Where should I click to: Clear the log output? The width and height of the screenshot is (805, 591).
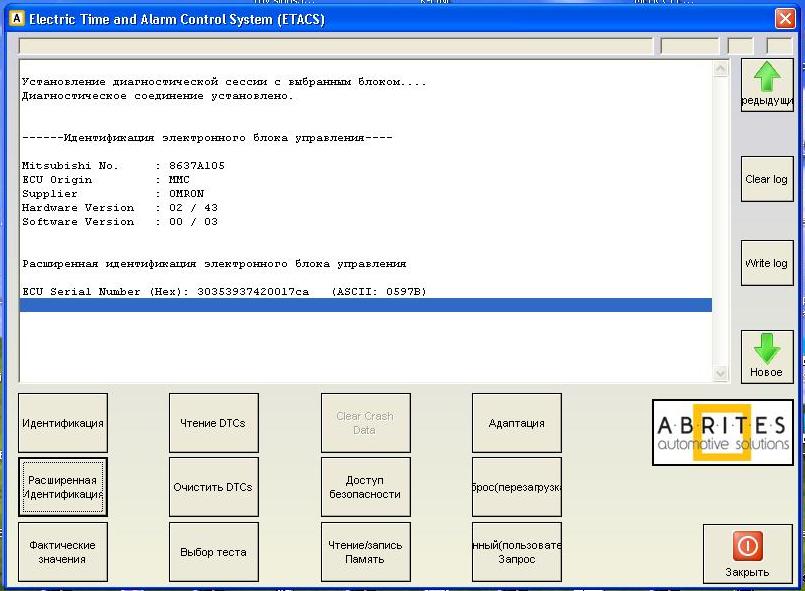coord(767,180)
